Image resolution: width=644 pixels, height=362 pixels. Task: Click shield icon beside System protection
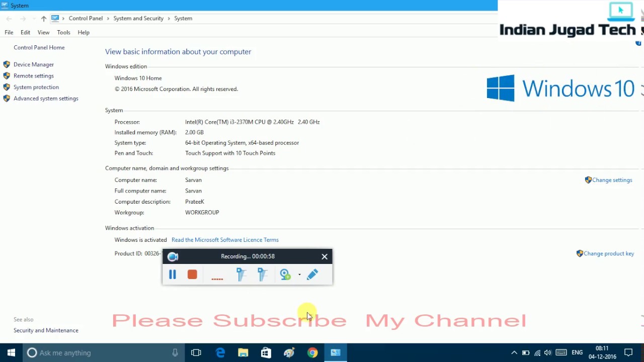(7, 87)
